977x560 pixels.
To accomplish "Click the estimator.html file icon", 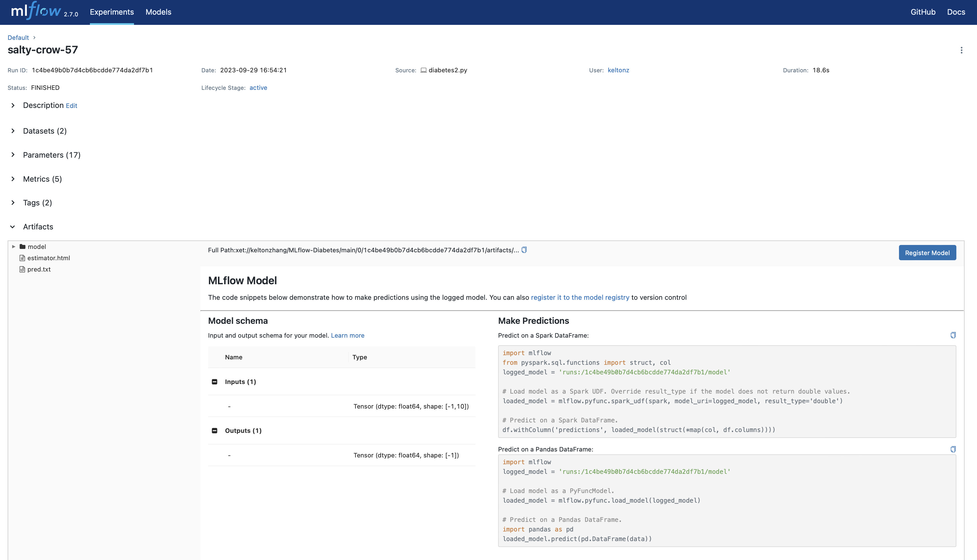I will pos(22,258).
